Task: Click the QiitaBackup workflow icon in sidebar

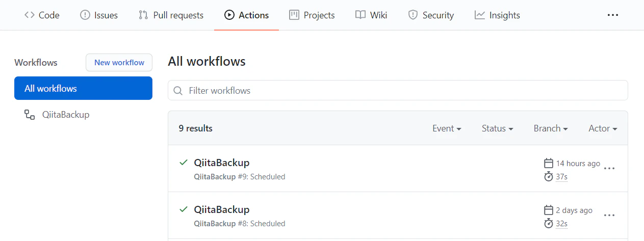Action: click(30, 115)
